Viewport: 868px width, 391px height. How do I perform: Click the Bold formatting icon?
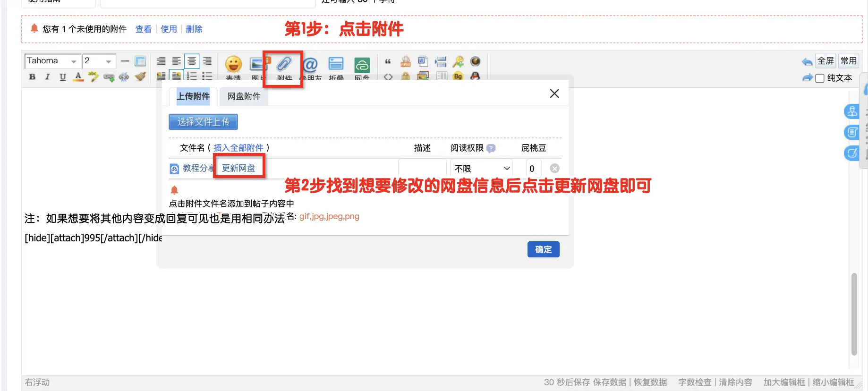[32, 76]
